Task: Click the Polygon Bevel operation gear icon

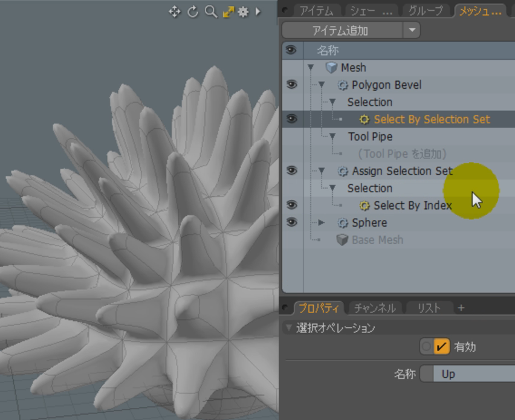Action: [343, 85]
